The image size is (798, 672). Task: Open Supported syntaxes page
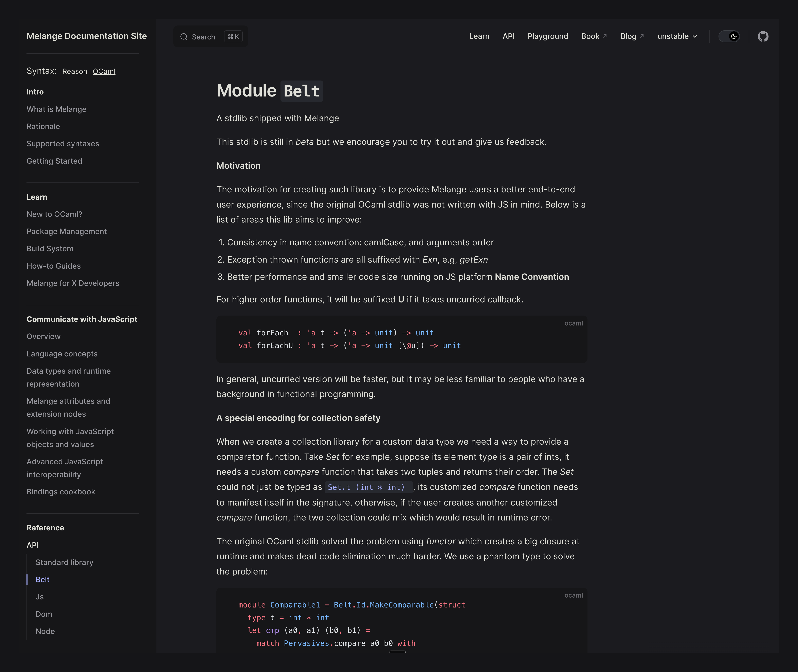pyautogui.click(x=63, y=144)
